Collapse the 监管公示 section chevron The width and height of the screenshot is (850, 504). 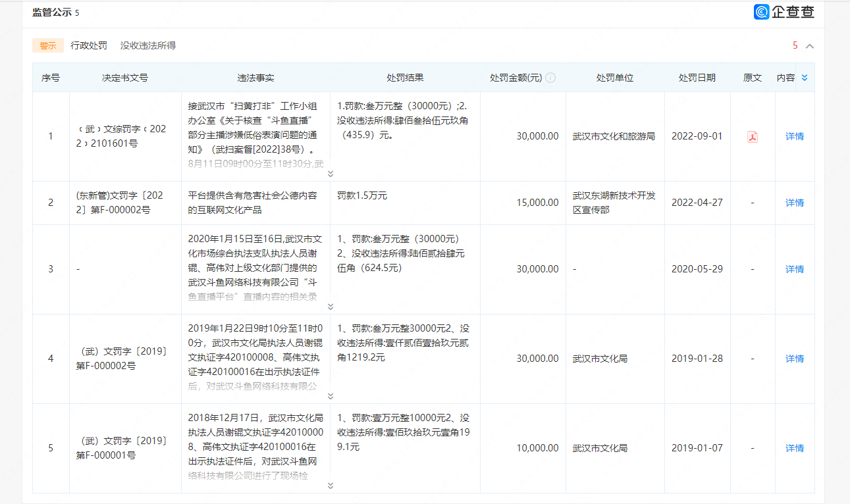point(810,46)
